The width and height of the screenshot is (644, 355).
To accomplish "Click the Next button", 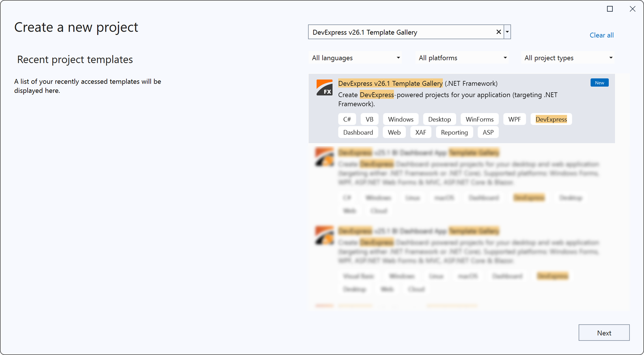I will click(604, 333).
